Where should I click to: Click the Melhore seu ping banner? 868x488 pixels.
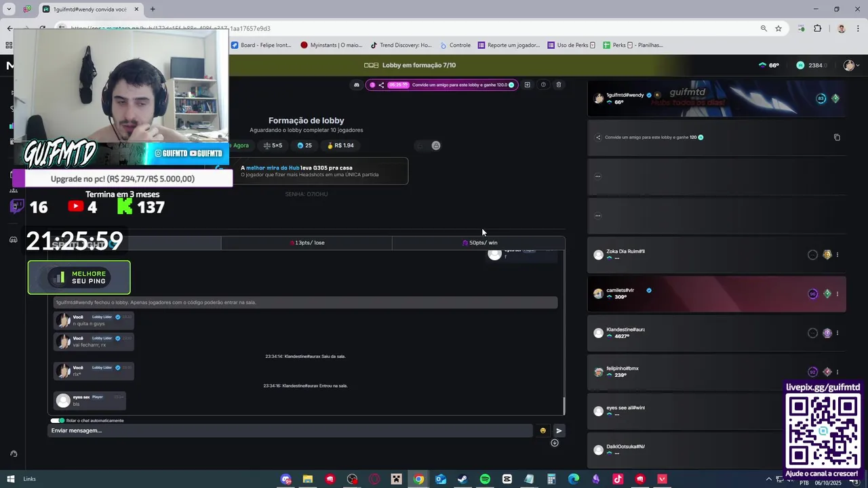[x=79, y=277]
